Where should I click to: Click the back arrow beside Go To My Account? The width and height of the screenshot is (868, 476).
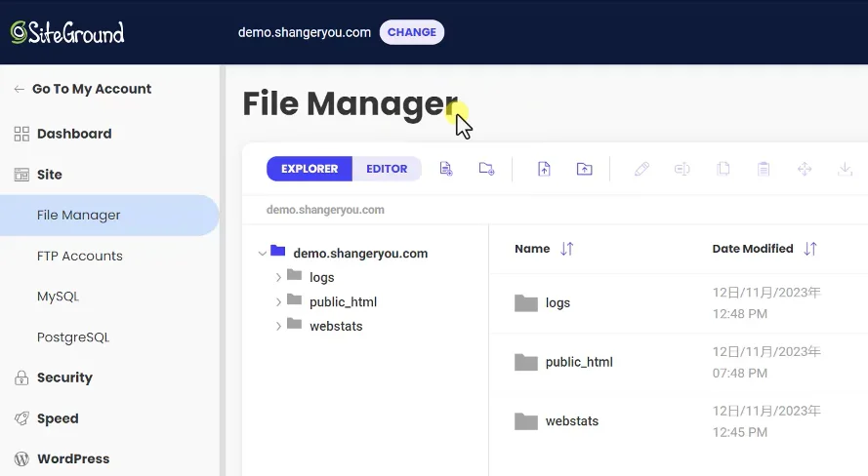[x=20, y=89]
